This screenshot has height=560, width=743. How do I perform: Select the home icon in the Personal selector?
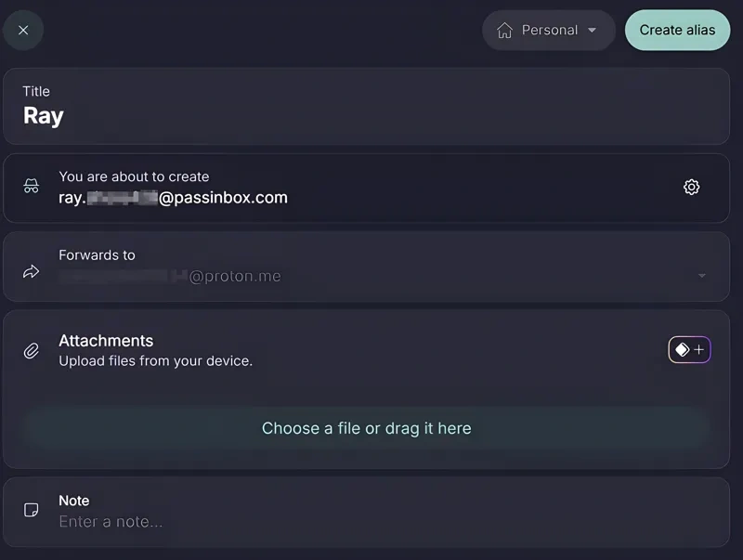[x=504, y=30]
